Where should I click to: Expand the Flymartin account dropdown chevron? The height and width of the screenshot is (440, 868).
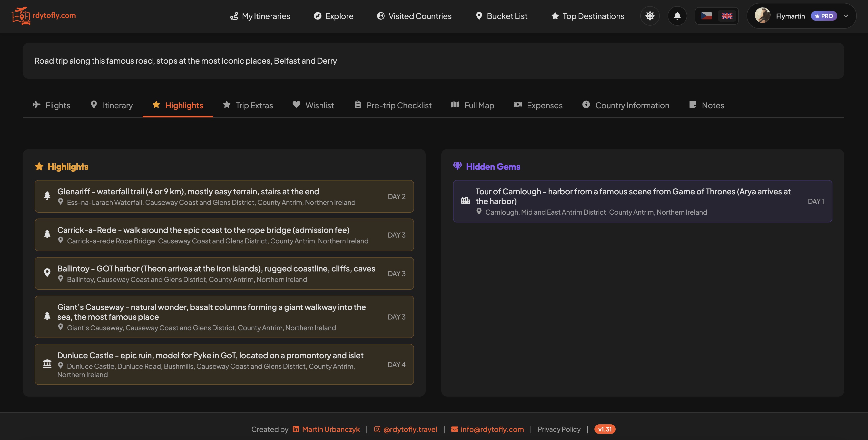(846, 16)
